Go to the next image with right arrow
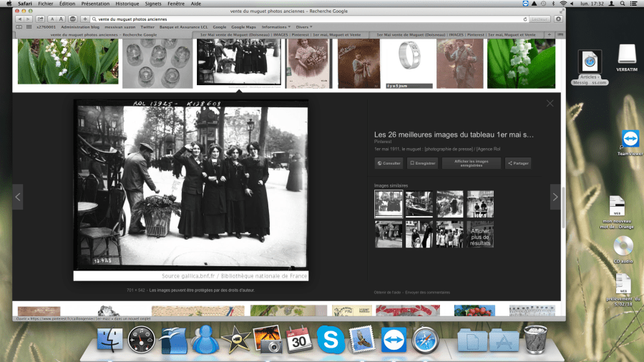The height and width of the screenshot is (362, 644). pos(555,197)
